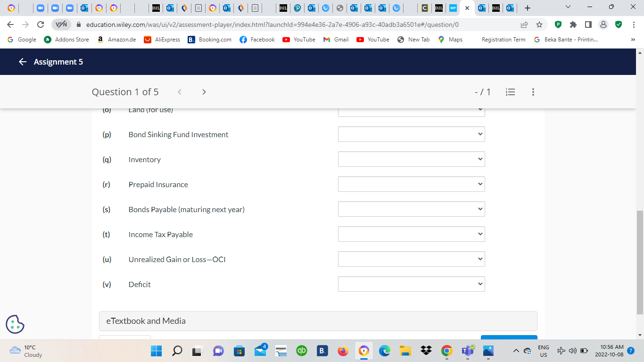Open Google Chrome from the taskbar
Screen dimensions: 644x362
pyautogui.click(x=447, y=351)
